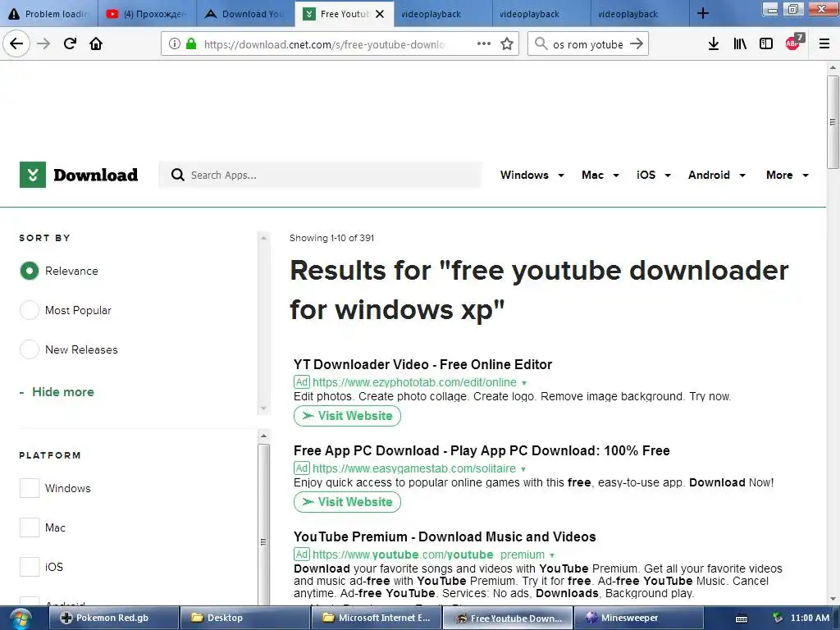Open dropdown arrow beside easygamestab ad URL

[523, 469]
